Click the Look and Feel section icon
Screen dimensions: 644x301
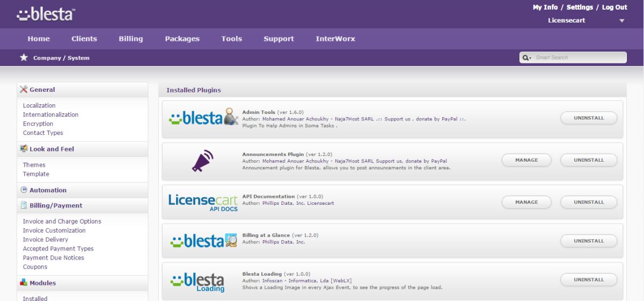tap(24, 149)
